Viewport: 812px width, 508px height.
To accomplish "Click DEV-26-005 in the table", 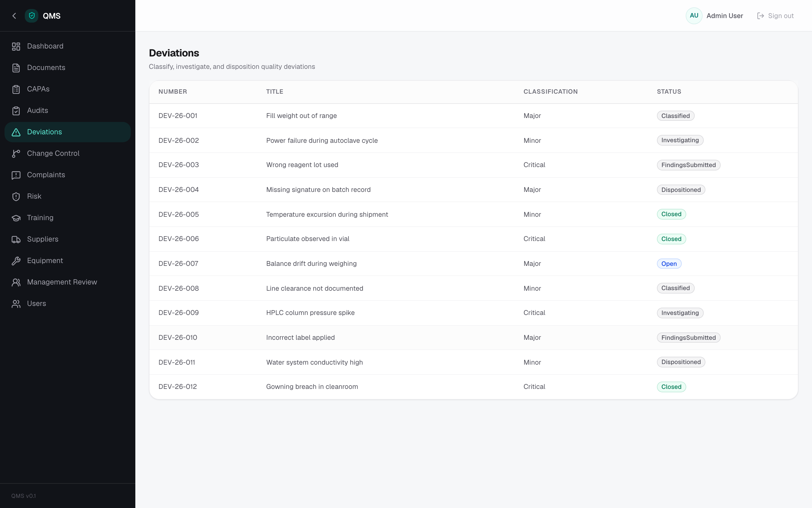I will click(178, 214).
